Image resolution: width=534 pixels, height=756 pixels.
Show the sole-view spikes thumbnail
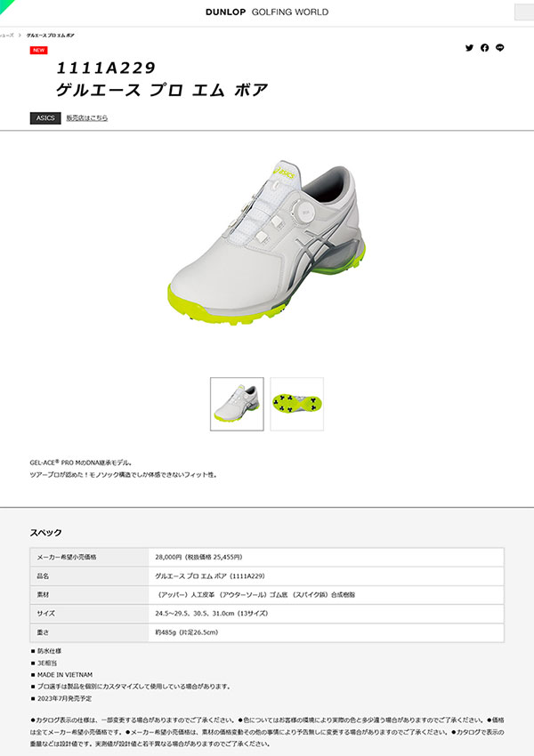tap(296, 404)
